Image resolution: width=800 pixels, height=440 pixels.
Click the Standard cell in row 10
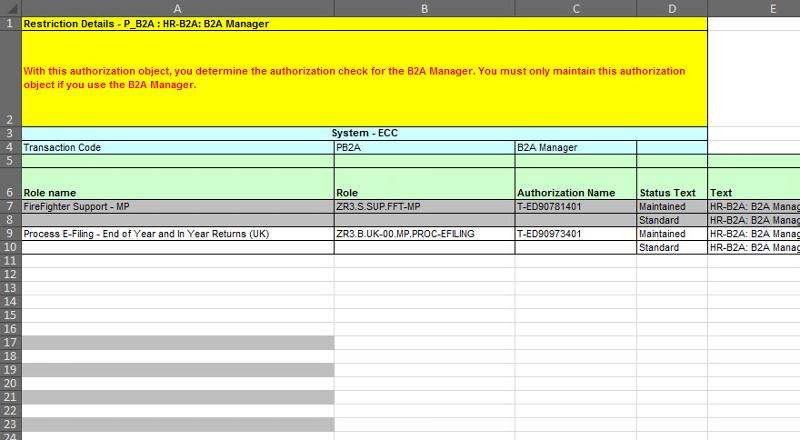coord(672,247)
